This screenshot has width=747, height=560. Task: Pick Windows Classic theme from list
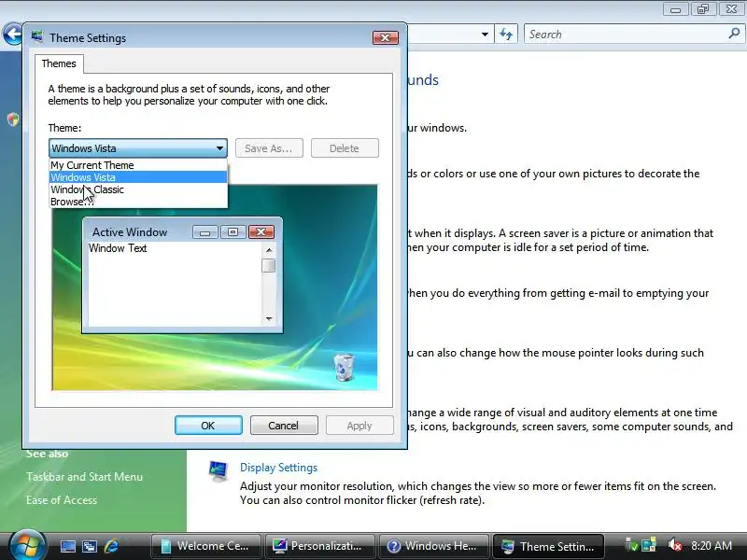coord(138,189)
